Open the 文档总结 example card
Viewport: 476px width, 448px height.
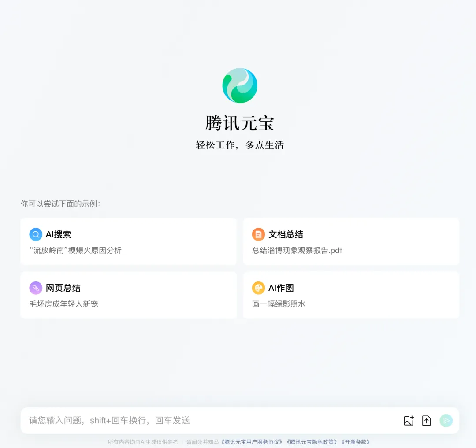tap(351, 241)
